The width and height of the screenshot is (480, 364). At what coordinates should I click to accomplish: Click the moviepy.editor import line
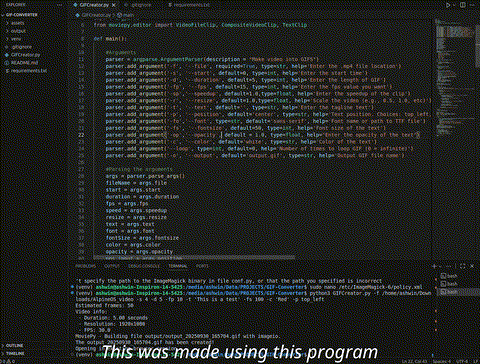(x=200, y=25)
